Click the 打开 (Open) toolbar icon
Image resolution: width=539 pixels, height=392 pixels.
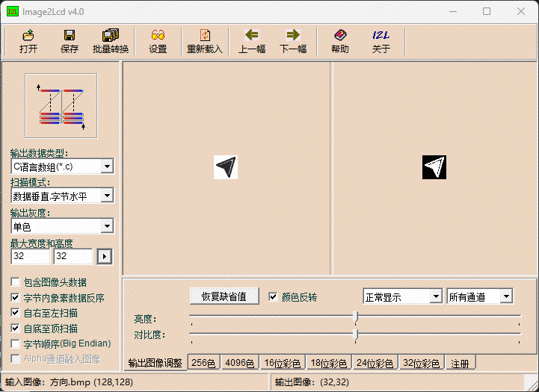click(28, 41)
